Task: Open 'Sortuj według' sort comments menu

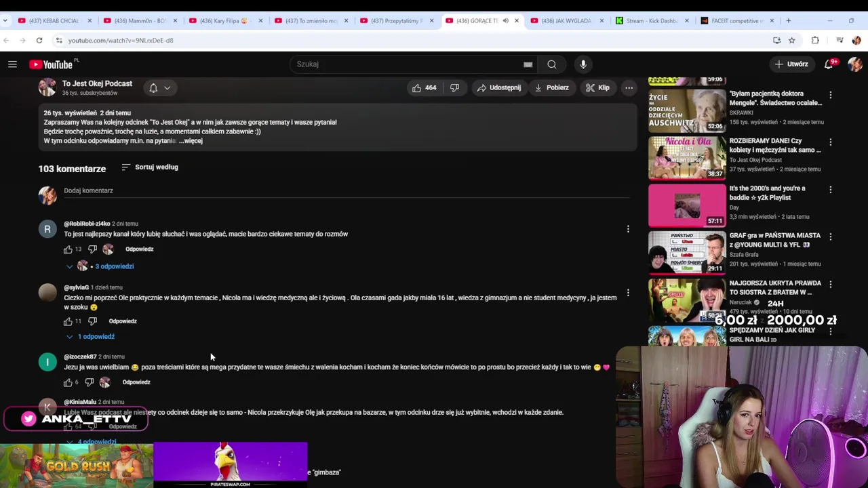Action: click(x=150, y=167)
